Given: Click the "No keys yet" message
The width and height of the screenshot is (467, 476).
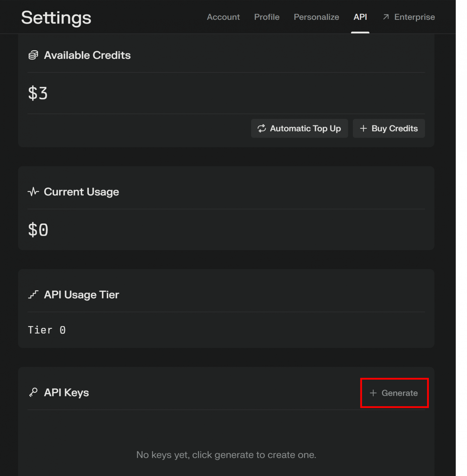Looking at the screenshot, I should [x=226, y=455].
